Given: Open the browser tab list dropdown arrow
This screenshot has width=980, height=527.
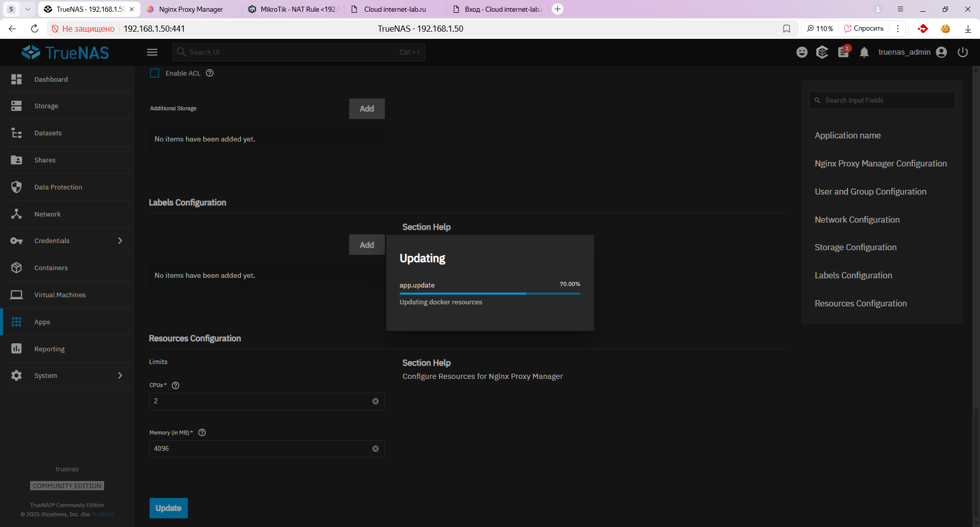Looking at the screenshot, I should (x=28, y=9).
